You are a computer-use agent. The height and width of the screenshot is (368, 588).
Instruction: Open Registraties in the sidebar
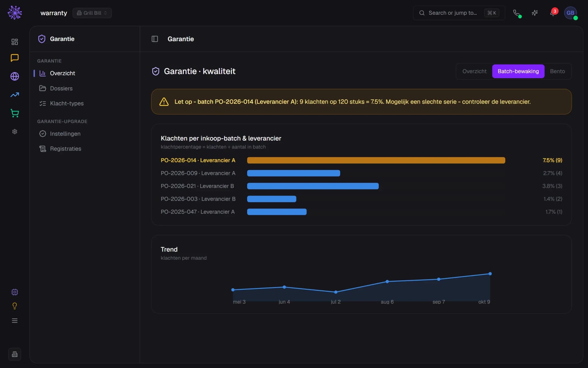[85, 149]
